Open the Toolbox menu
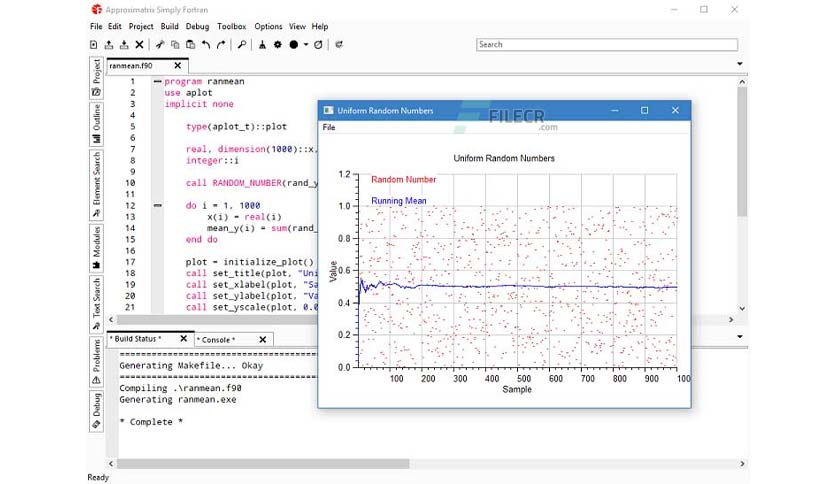The height and width of the screenshot is (484, 836). [x=231, y=26]
